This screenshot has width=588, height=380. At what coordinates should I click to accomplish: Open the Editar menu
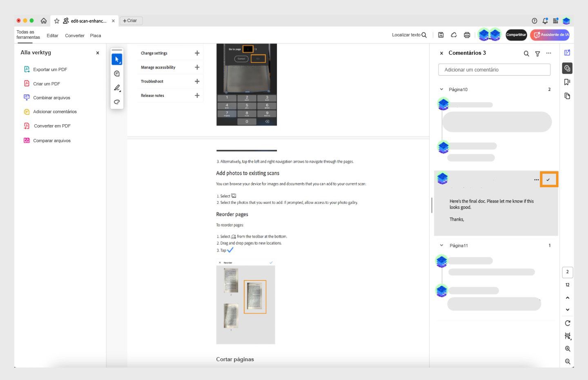tap(52, 36)
